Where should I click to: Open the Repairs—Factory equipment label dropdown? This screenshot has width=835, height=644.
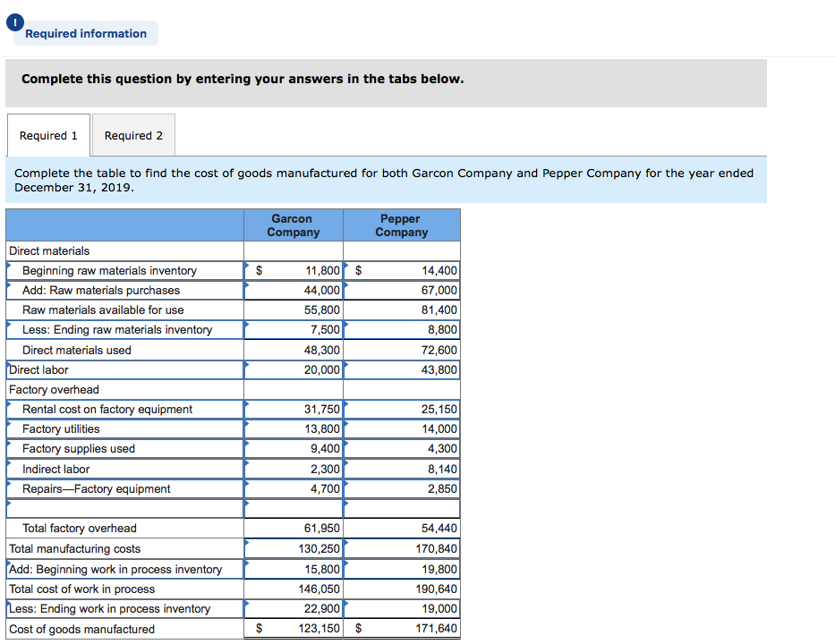coord(124,488)
